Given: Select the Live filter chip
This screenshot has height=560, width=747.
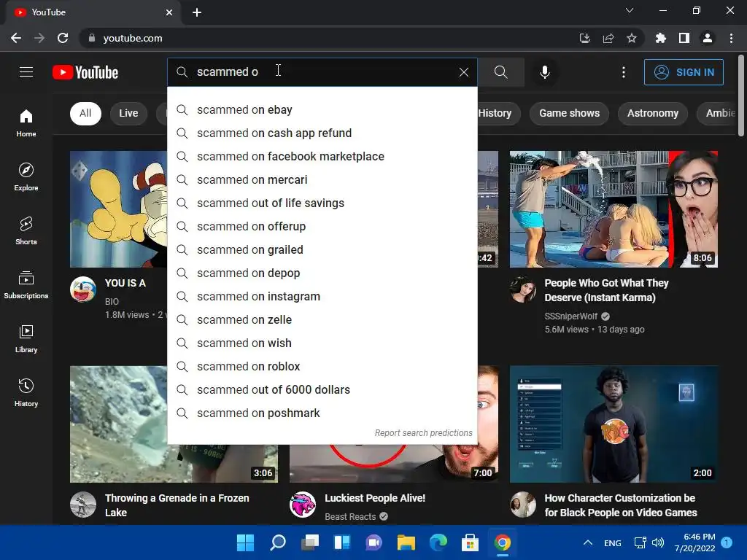Looking at the screenshot, I should click(x=128, y=113).
